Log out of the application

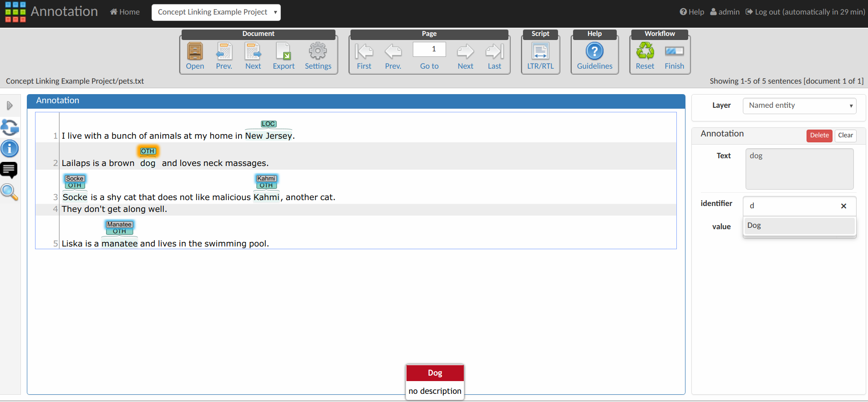805,12
